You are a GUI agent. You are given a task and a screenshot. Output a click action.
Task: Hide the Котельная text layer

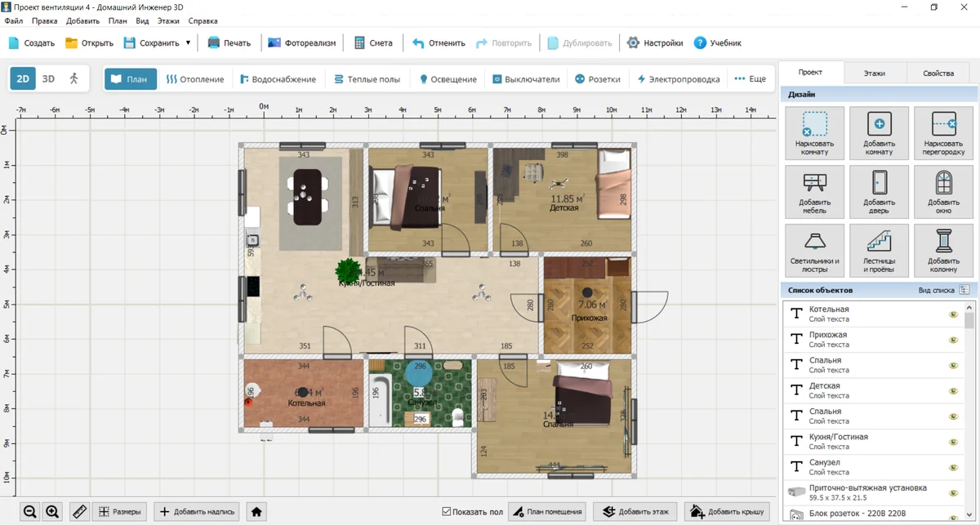[x=953, y=314]
